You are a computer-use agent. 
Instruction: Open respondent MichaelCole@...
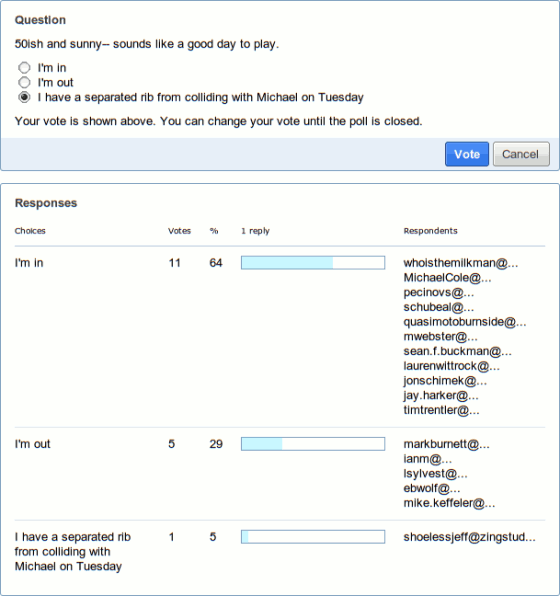(x=447, y=278)
